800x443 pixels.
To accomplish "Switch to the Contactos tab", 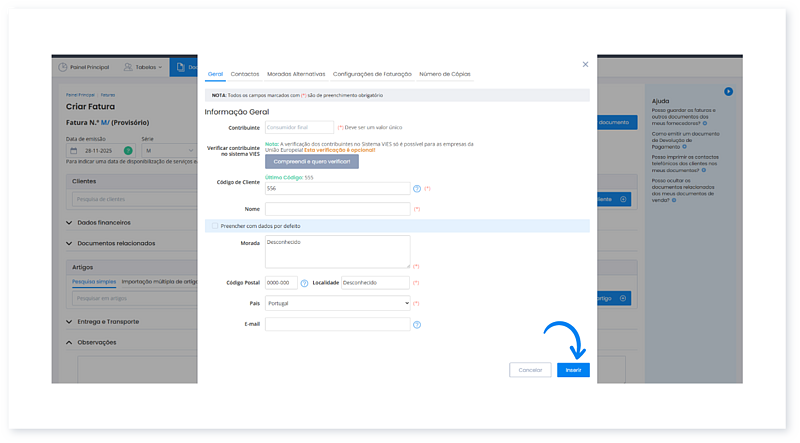I will click(244, 74).
